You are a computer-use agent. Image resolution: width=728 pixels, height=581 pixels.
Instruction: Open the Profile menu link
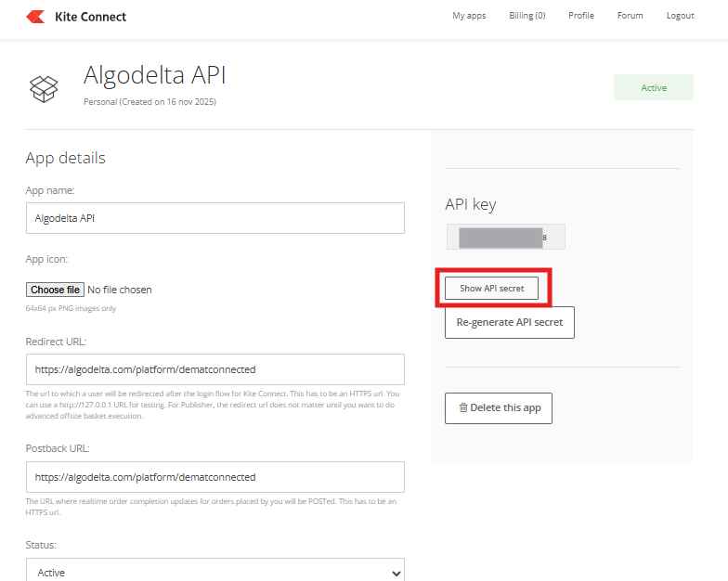point(581,16)
